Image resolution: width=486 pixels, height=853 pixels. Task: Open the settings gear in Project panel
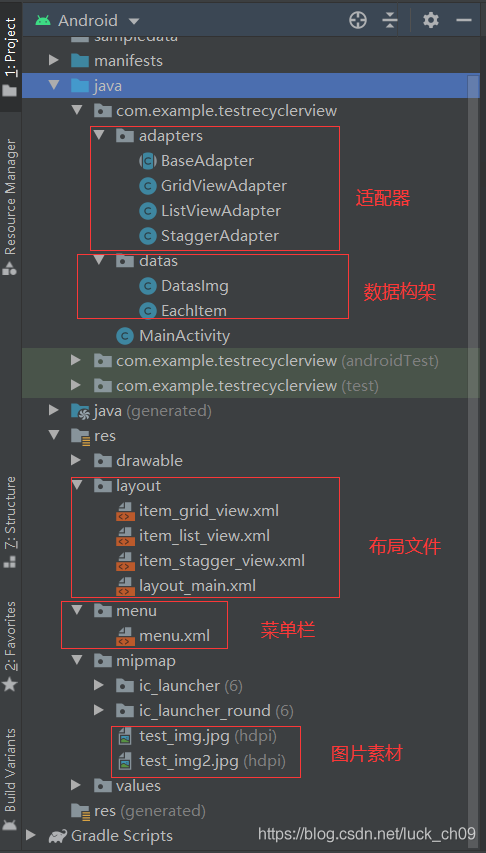point(430,21)
